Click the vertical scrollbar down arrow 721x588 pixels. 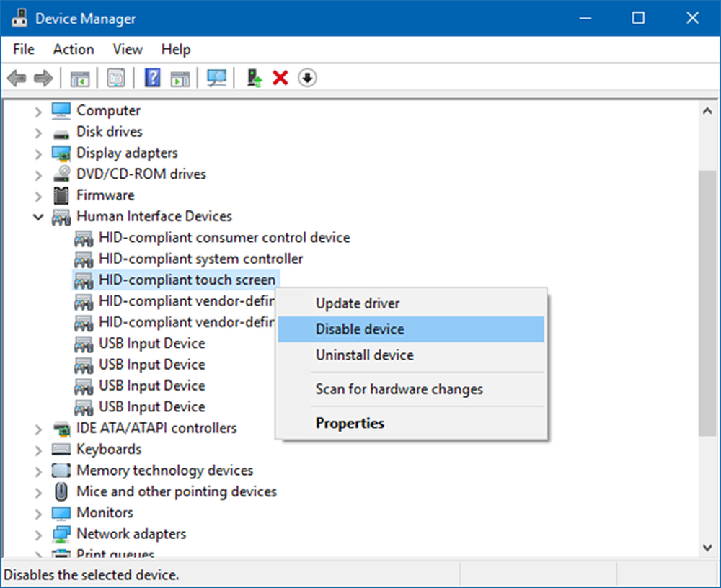pyautogui.click(x=707, y=548)
